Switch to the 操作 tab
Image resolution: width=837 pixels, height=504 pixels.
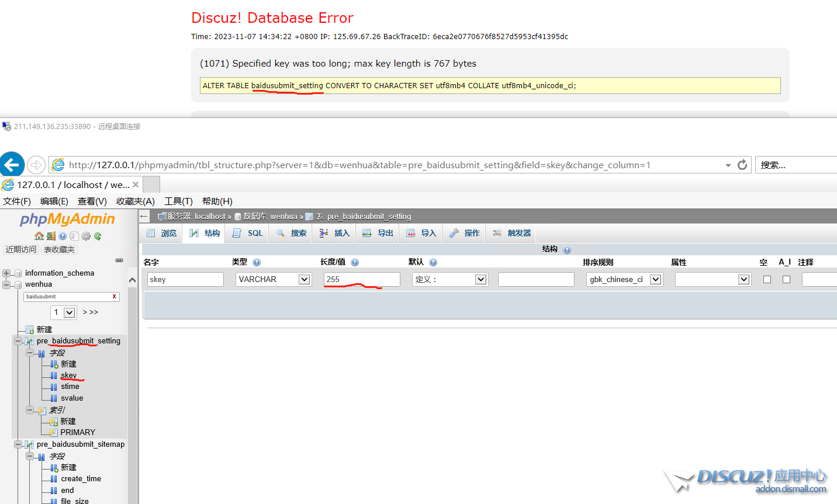(x=465, y=233)
